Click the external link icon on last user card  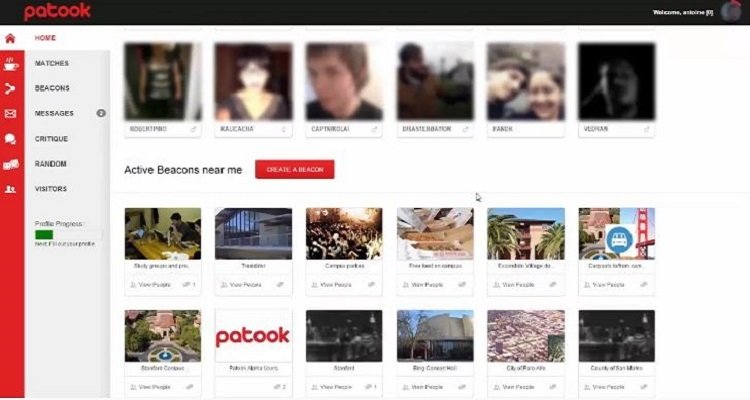tap(647, 129)
